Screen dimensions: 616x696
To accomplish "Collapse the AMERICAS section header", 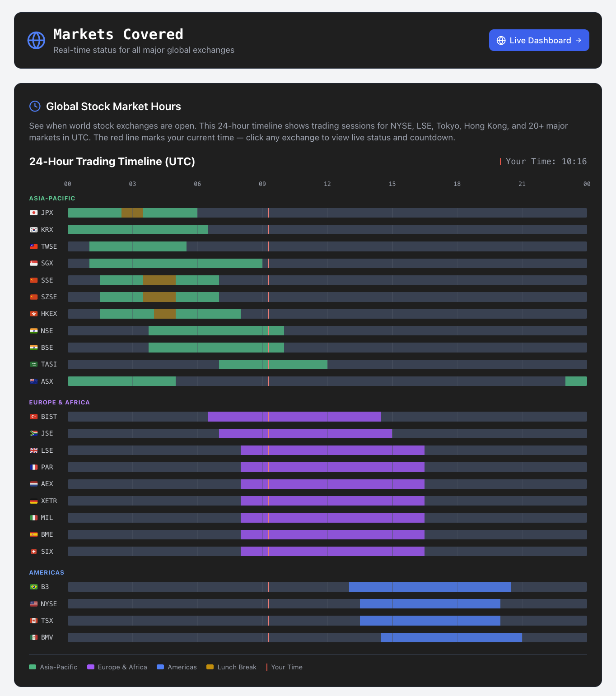I will [x=47, y=572].
